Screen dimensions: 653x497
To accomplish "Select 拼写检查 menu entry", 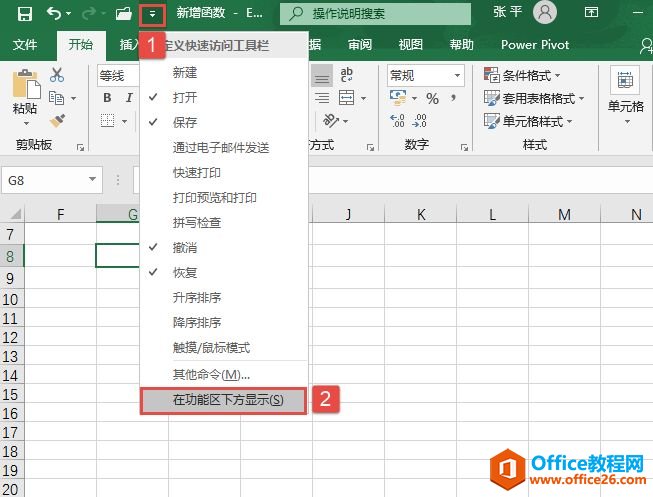I will point(224,222).
